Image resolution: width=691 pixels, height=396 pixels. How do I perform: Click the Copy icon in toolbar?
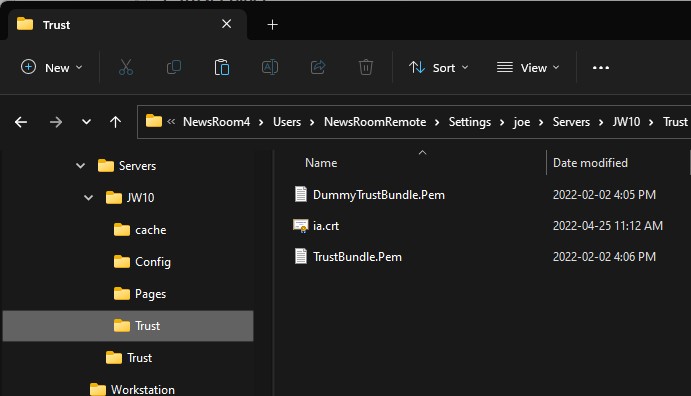coord(174,67)
